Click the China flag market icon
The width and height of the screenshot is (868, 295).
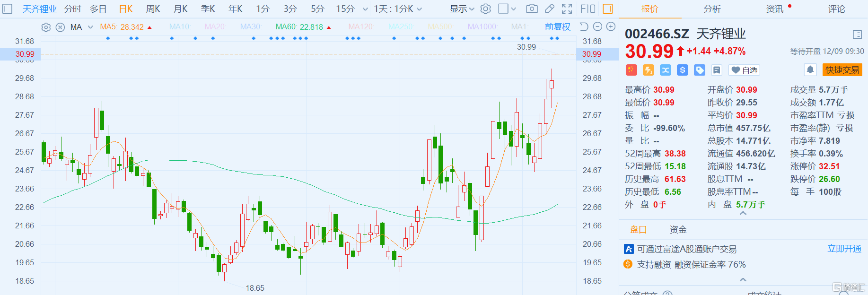tap(631, 70)
